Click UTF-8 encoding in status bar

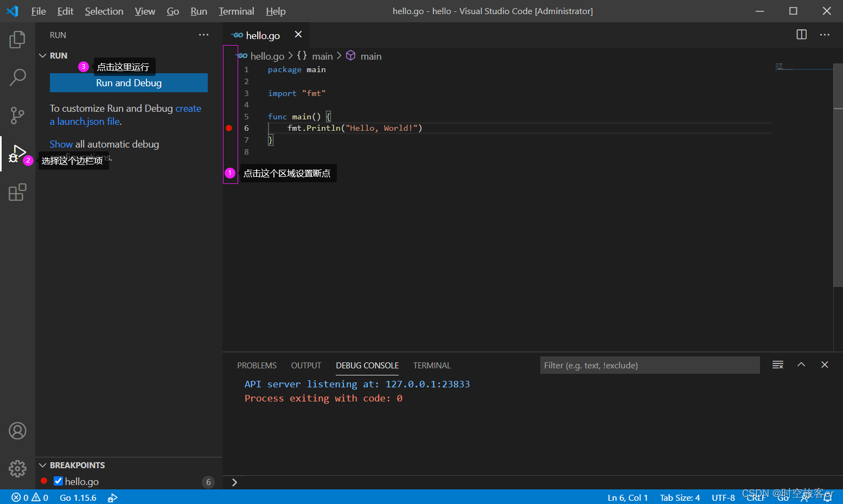click(723, 497)
